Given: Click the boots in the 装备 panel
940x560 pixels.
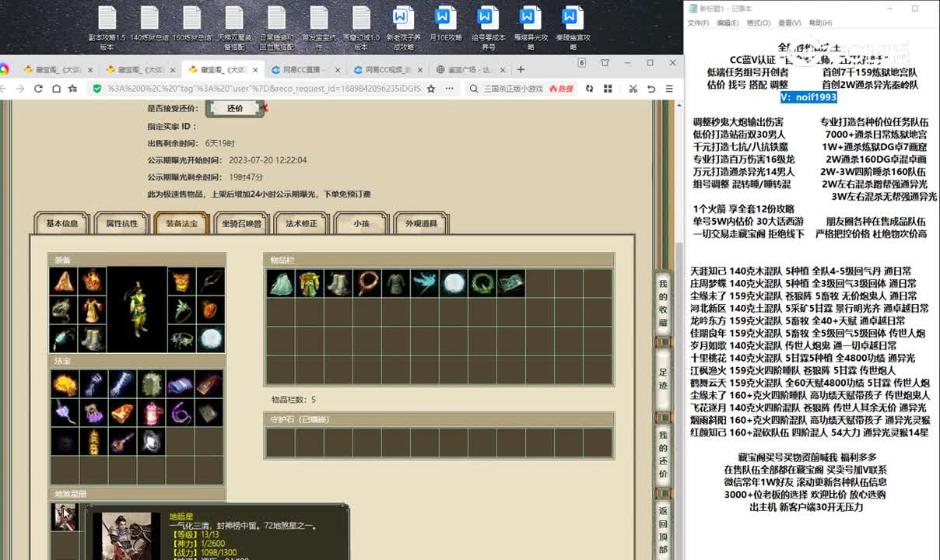Looking at the screenshot, I should (93, 338).
